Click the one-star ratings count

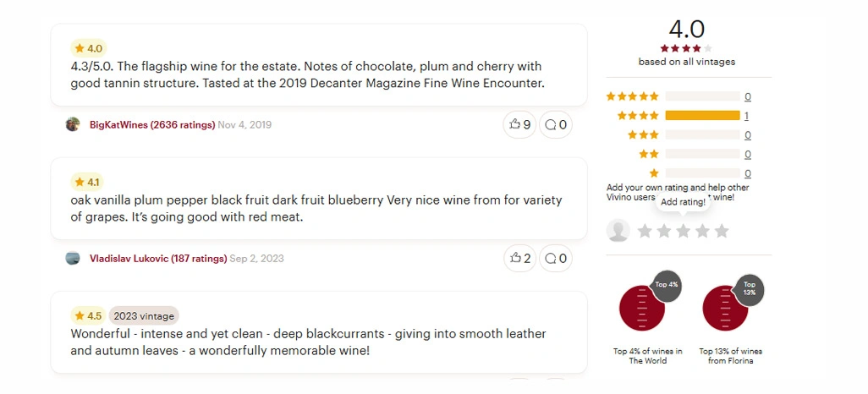(x=747, y=173)
